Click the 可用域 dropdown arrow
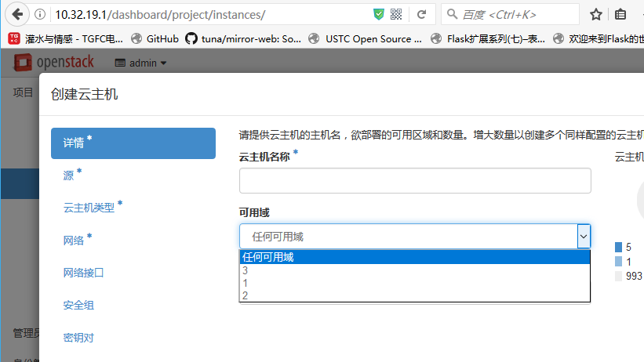Screen dimensions: 644x362 [583, 236]
